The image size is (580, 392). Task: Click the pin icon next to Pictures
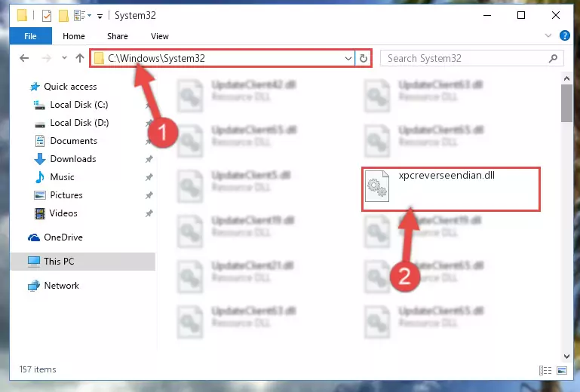point(149,195)
